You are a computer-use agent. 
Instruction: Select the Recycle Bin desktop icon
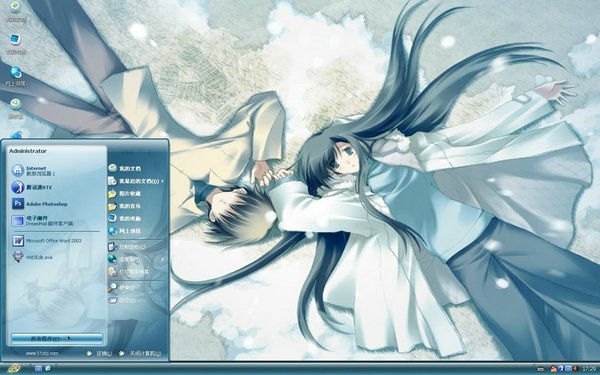[15, 109]
